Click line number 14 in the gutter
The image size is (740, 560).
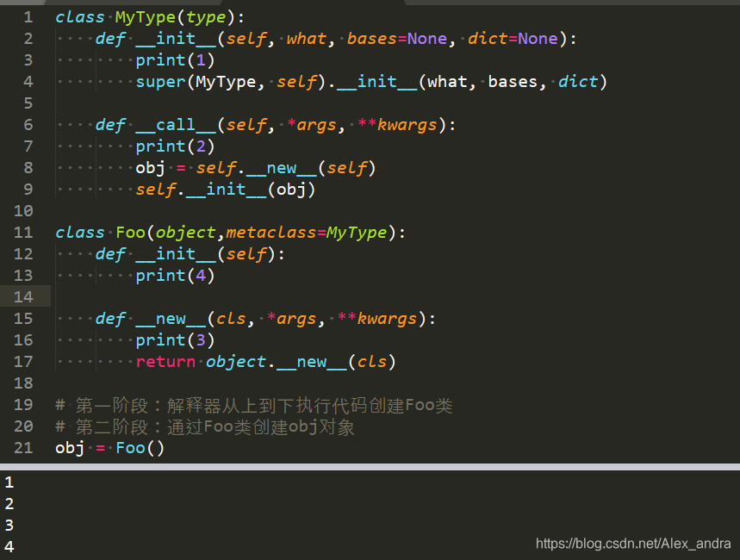(23, 297)
